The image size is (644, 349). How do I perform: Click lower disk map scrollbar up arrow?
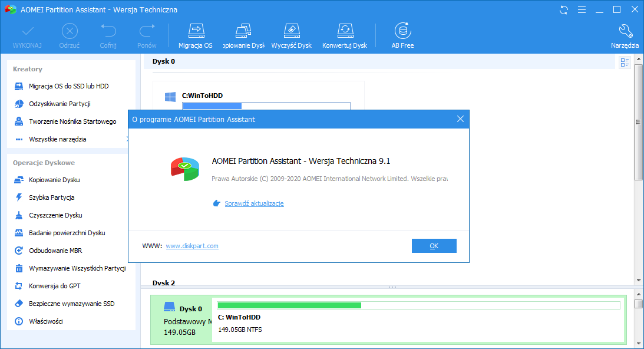tap(638, 294)
